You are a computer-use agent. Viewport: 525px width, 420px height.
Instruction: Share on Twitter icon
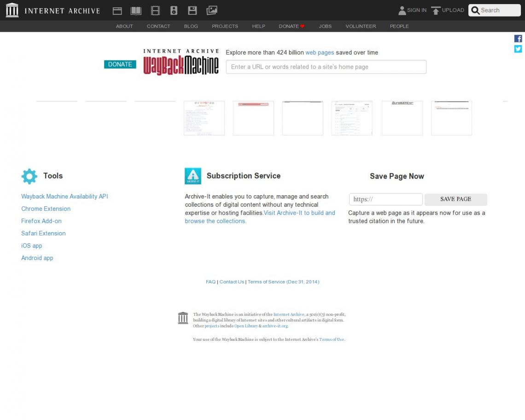pos(518,49)
